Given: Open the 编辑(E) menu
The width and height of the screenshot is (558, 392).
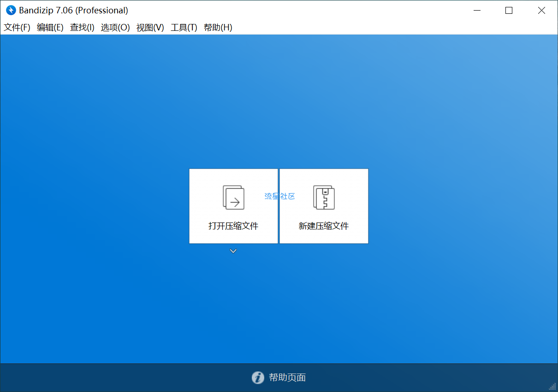Looking at the screenshot, I should [50, 28].
